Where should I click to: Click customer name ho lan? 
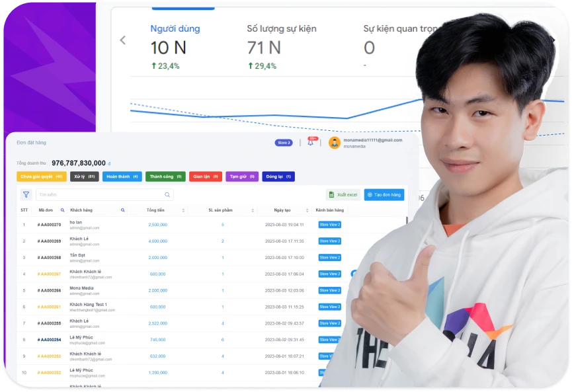click(76, 222)
